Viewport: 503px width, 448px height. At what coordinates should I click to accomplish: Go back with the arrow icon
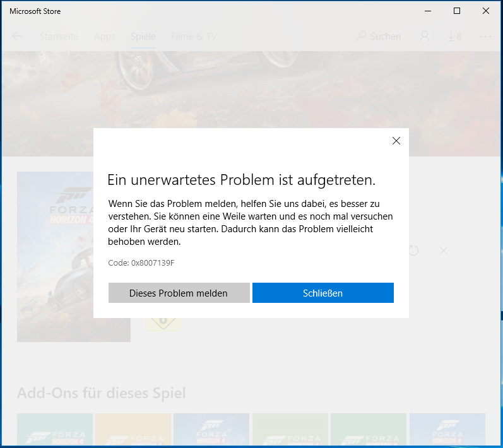17,36
